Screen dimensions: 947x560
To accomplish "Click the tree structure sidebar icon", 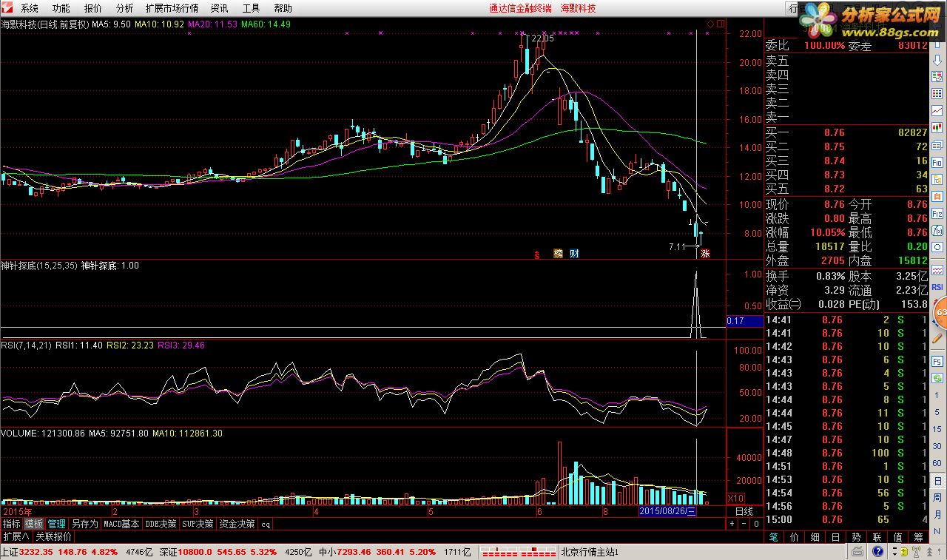I will point(937,179).
